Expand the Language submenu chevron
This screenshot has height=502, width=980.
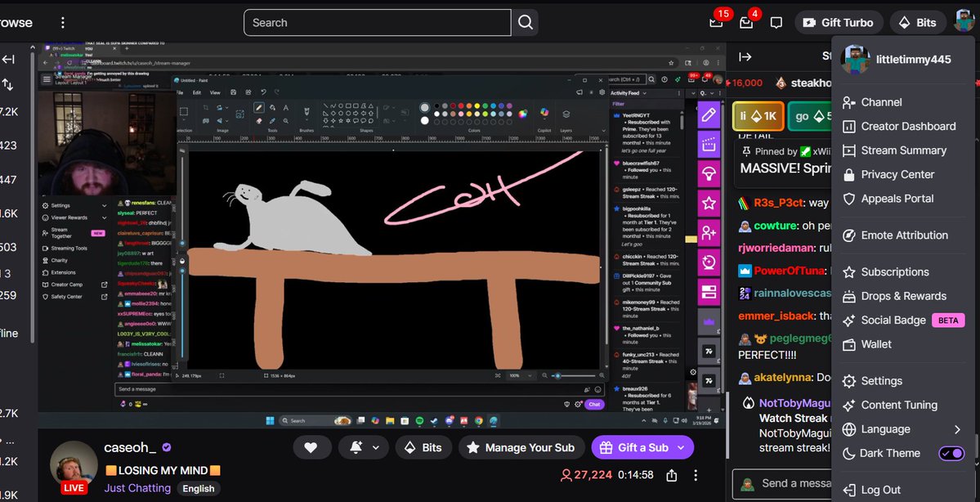click(x=957, y=429)
